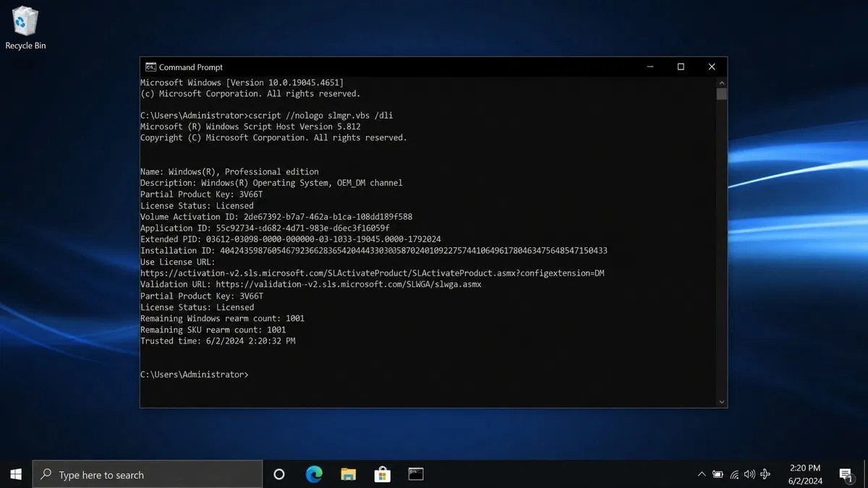The width and height of the screenshot is (868, 488).
Task: Open the Windows Start menu
Action: coord(16,474)
